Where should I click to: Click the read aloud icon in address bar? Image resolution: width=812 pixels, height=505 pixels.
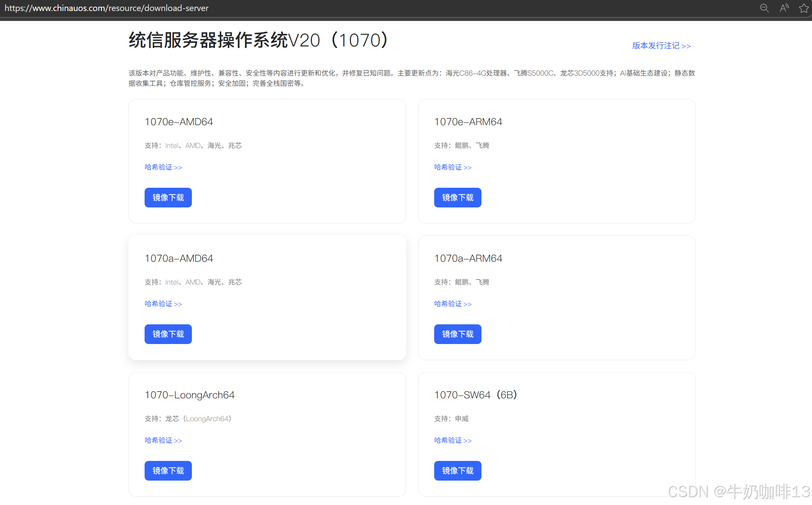[784, 8]
